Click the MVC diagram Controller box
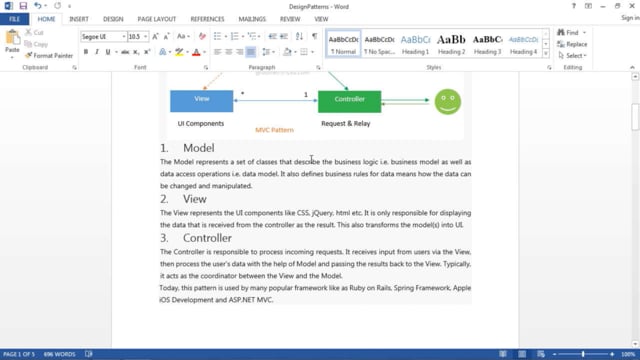The width and height of the screenshot is (640, 360). point(350,101)
